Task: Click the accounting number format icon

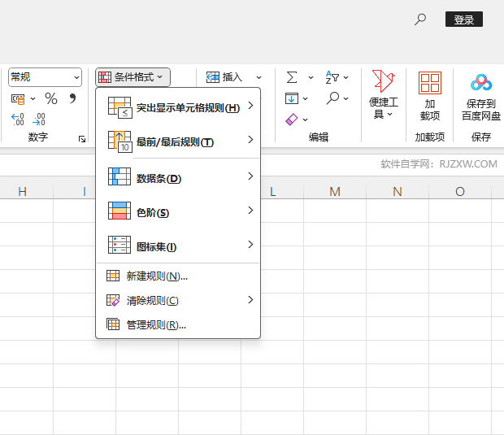Action: tap(18, 98)
